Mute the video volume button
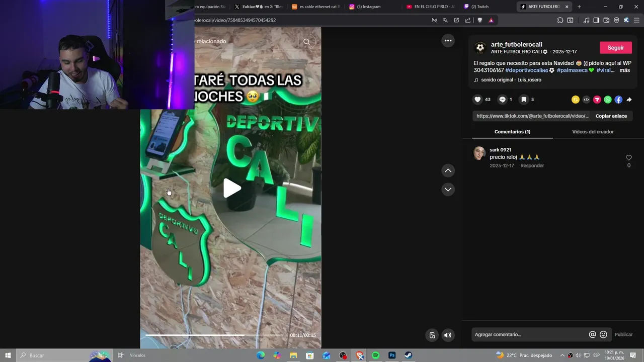644x362 pixels. point(448,335)
